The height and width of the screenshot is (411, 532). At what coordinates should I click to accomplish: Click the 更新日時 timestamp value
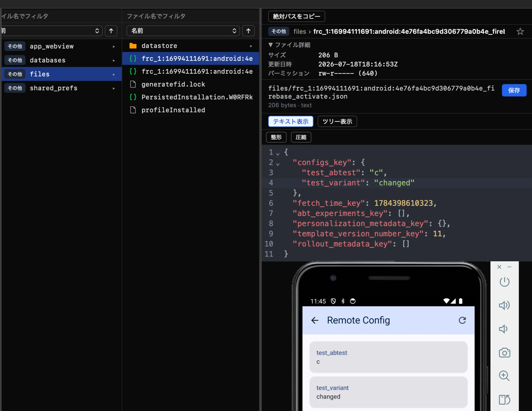click(x=358, y=64)
